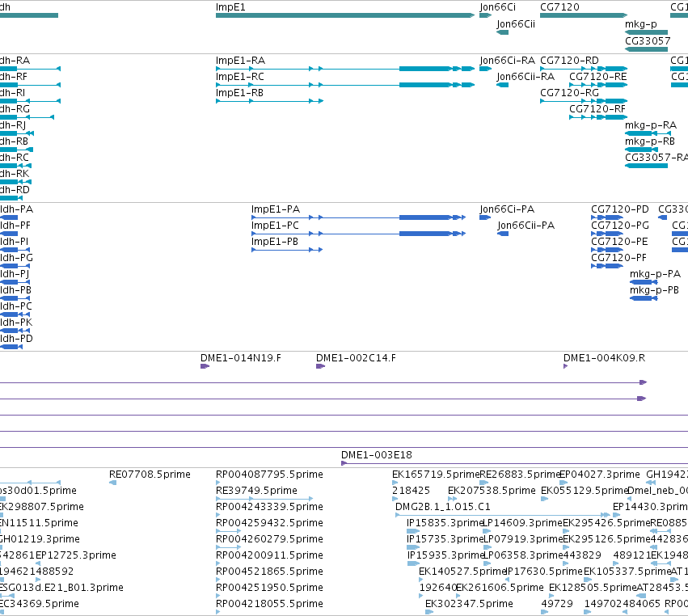688x616 pixels.
Task: Click ImpE1-RA large exon block
Action: (424, 69)
